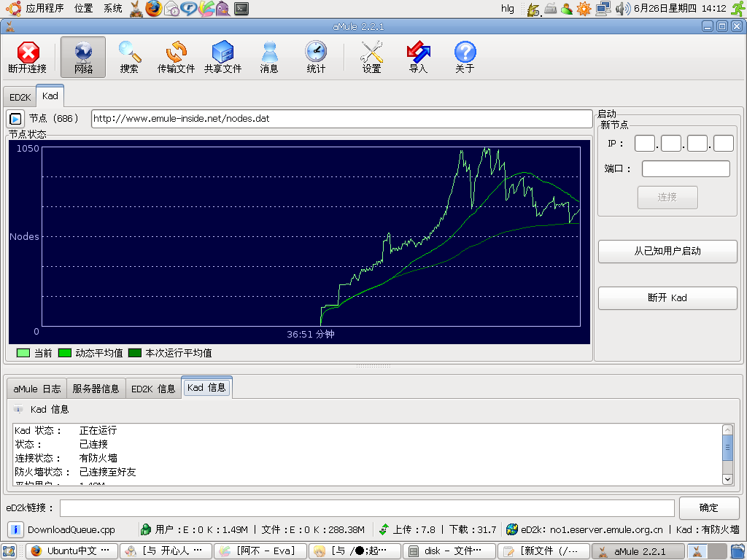This screenshot has height=560, width=747.
Task: Click the aMule tray icon in bottom panel
Action: [x=697, y=551]
